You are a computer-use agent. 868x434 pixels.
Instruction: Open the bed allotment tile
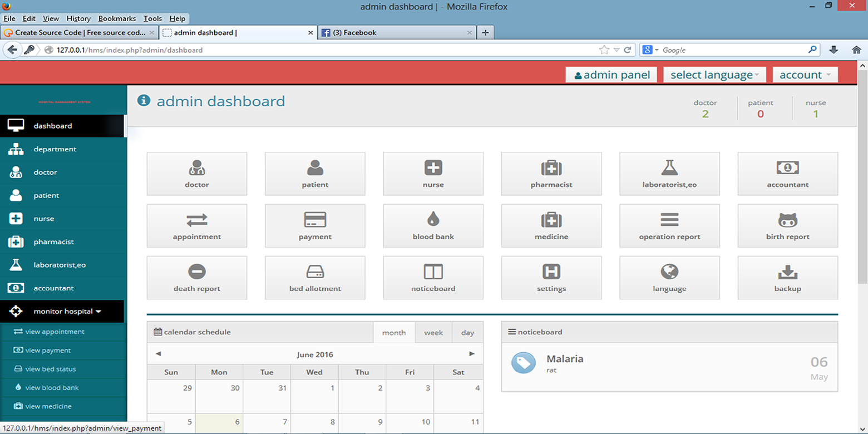pyautogui.click(x=315, y=278)
